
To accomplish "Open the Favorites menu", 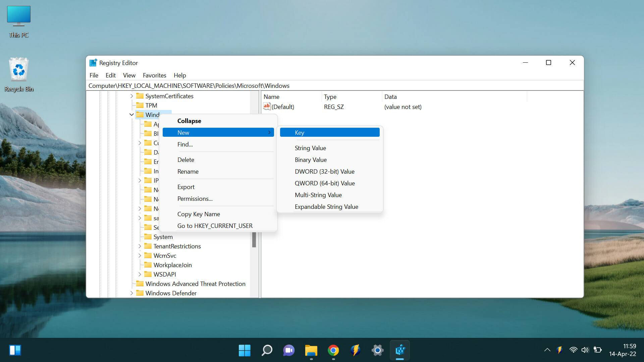I will (x=154, y=75).
